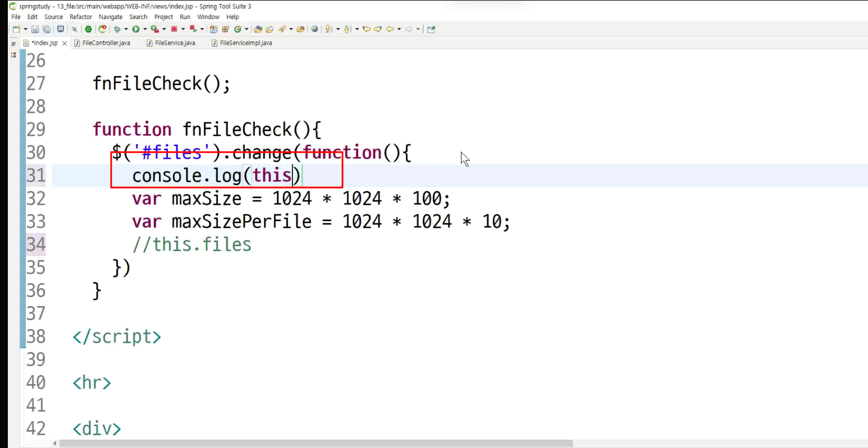Expand the External Tools dropdown arrow
This screenshot has height=448, width=868.
tap(164, 29)
